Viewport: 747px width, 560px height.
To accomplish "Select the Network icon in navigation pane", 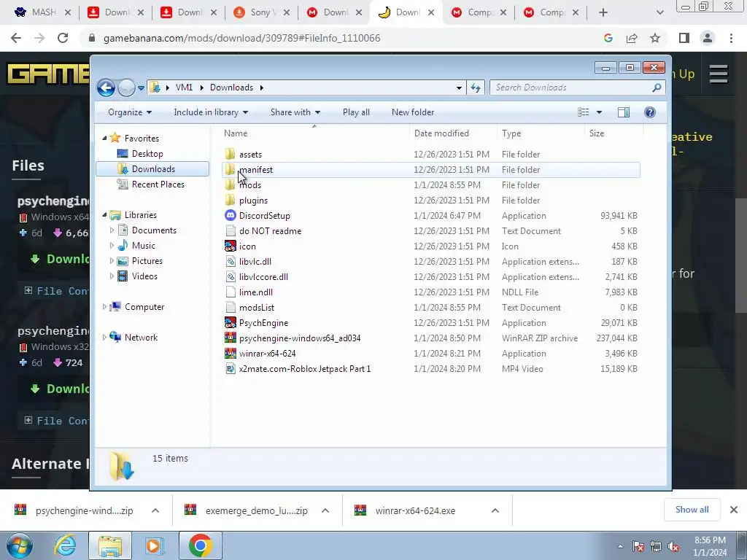I will click(115, 337).
